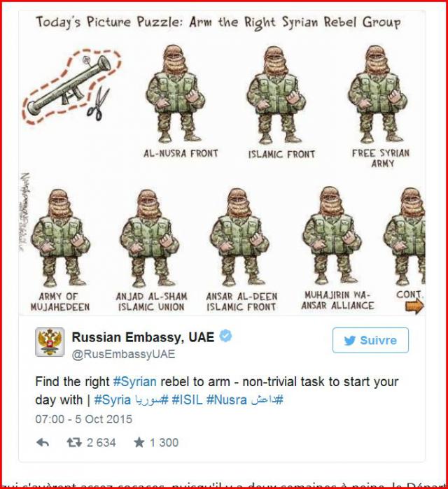This screenshot has height=489, width=448.
Task: Open the #ISIL hashtag link
Action: [187, 400]
